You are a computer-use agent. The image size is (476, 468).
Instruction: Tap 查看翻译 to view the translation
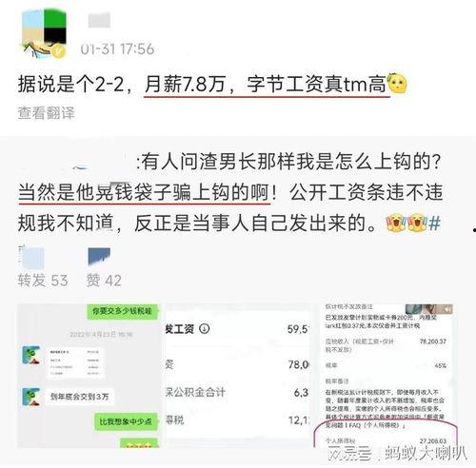pyautogui.click(x=47, y=113)
